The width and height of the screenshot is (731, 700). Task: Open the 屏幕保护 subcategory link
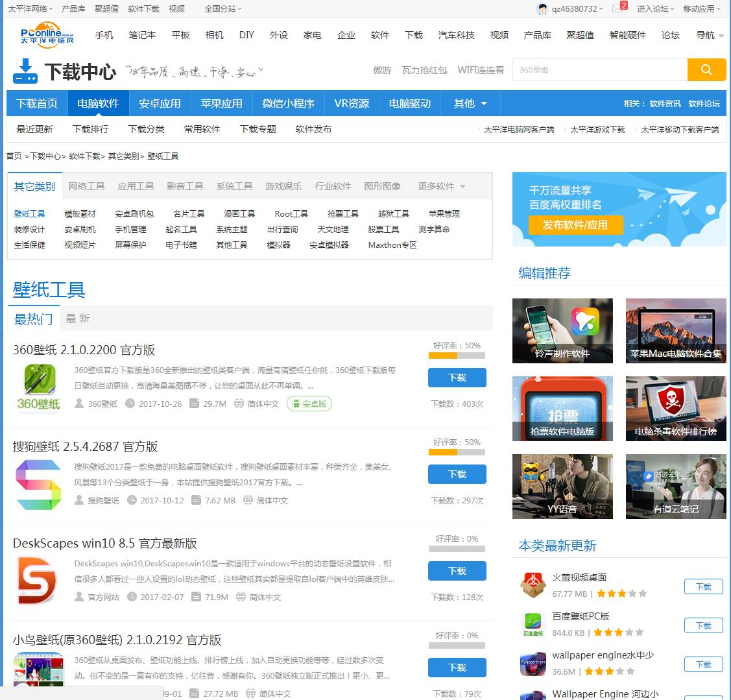pos(130,245)
